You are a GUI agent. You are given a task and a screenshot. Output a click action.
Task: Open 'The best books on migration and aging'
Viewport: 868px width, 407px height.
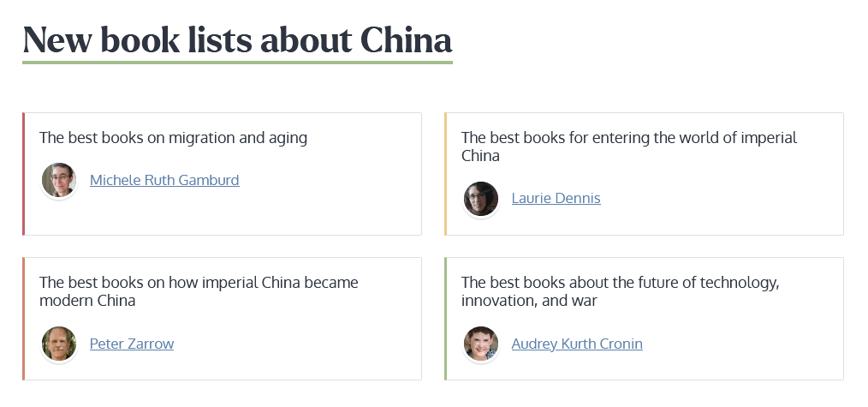[x=173, y=137]
